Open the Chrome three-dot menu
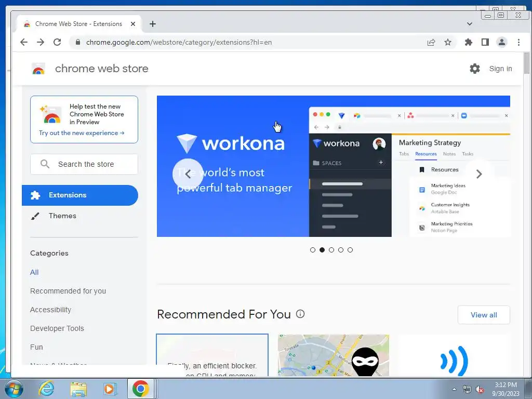The height and width of the screenshot is (399, 532). [518, 42]
